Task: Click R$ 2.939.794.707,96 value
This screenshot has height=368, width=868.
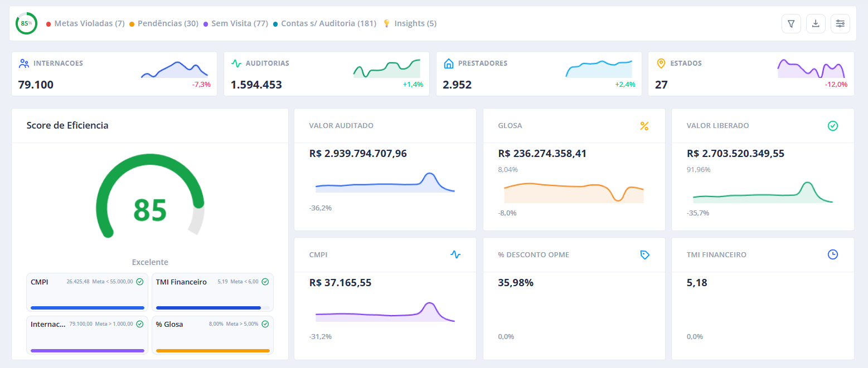Action: 358,154
